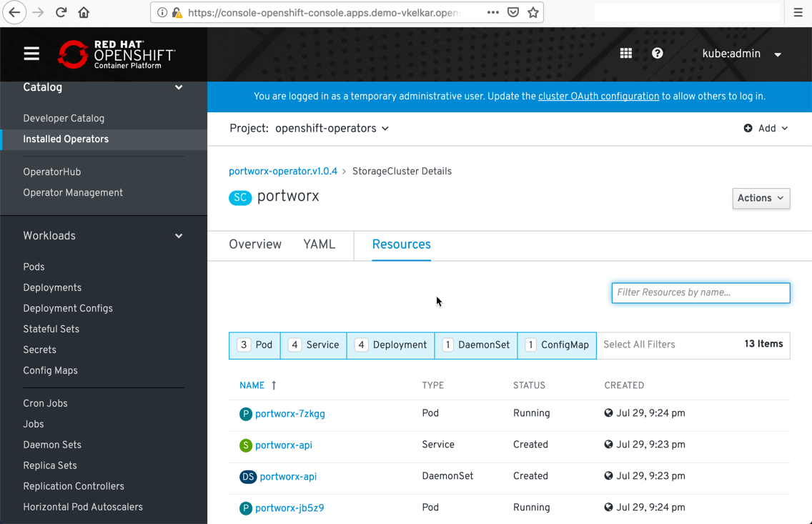
Task: Open the hamburger navigation menu
Action: click(x=31, y=54)
